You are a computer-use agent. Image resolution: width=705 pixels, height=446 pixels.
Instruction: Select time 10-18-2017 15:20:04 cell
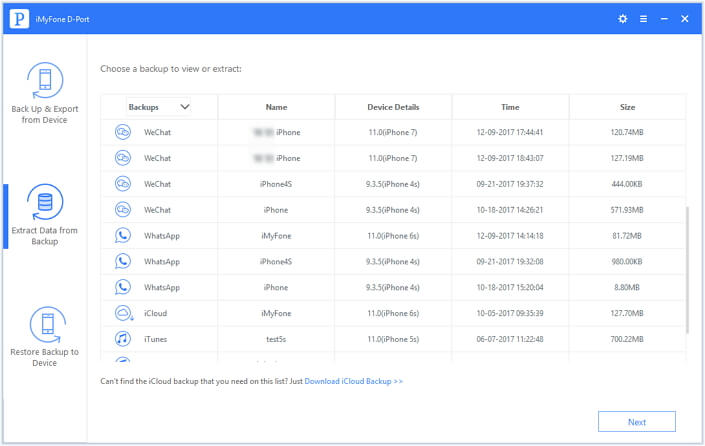pos(510,287)
